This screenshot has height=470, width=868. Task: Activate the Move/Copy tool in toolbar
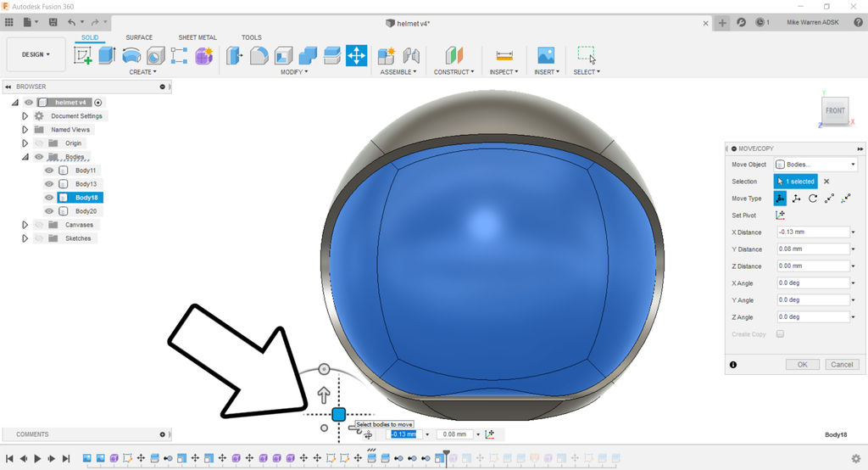(x=357, y=55)
